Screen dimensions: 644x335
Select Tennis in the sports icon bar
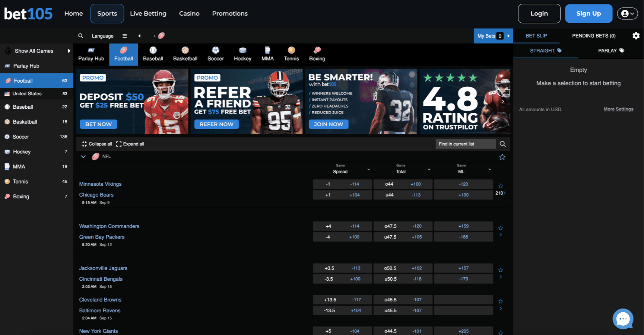(x=291, y=54)
